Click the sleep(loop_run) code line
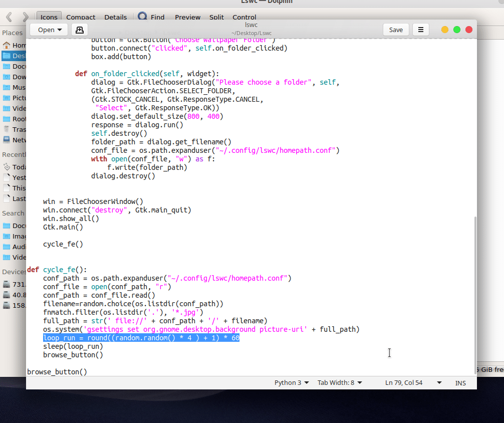 (x=73, y=346)
